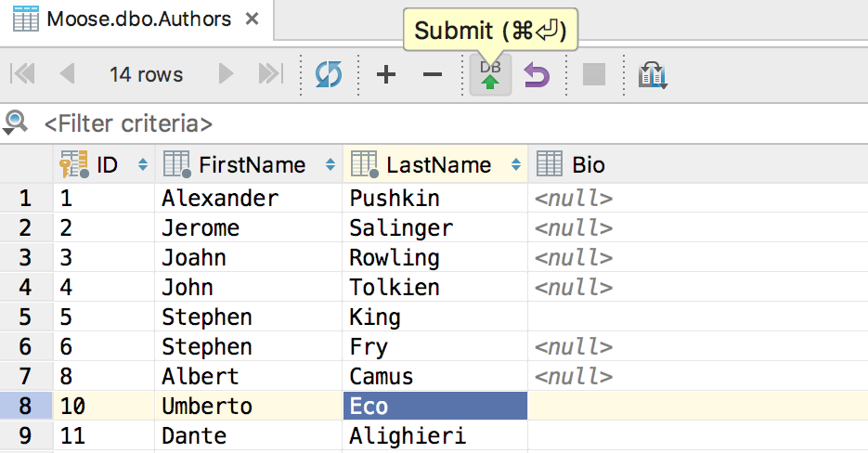868x453 pixels.
Task: Select the Salinger cell
Action: [x=435, y=227]
